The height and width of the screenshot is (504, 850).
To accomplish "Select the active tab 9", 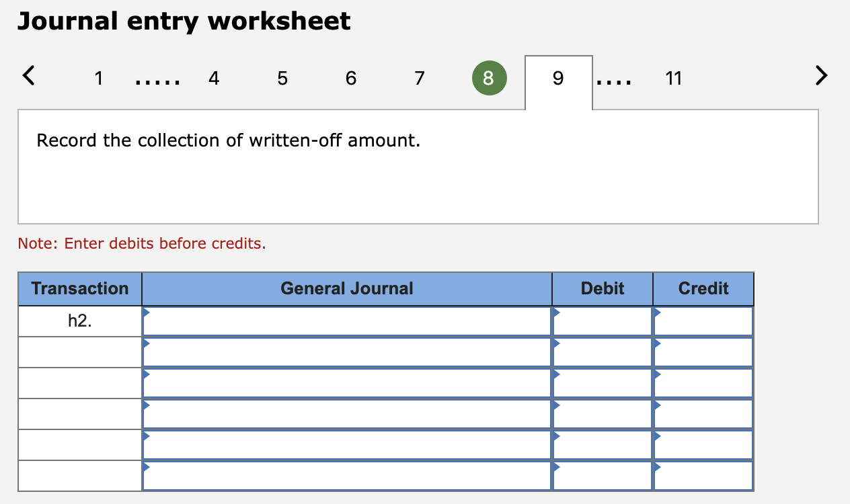I will pyautogui.click(x=558, y=82).
